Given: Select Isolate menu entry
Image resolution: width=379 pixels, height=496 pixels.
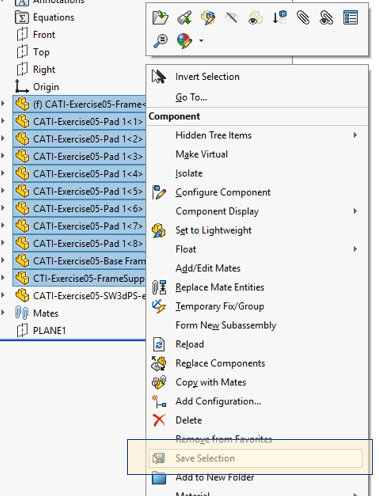Looking at the screenshot, I should (257, 173).
